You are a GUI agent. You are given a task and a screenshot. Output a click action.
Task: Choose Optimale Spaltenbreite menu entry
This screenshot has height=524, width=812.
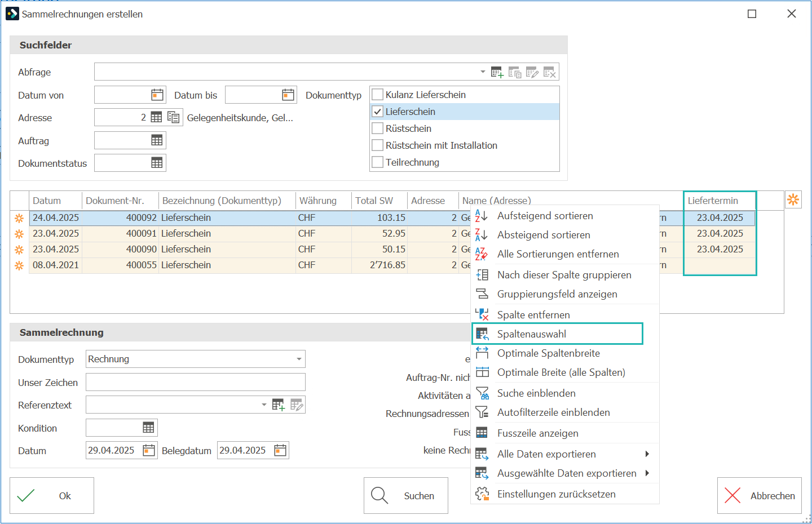tap(565, 353)
